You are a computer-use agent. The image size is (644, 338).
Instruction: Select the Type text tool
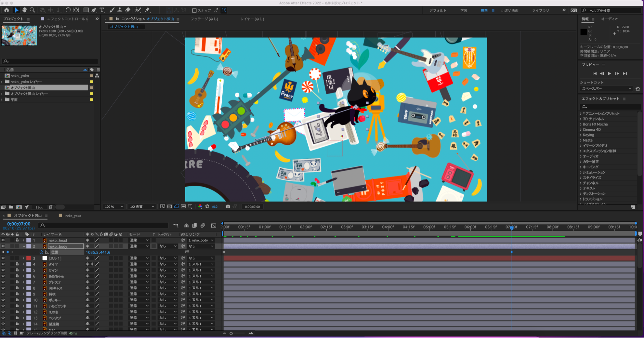tap(102, 10)
